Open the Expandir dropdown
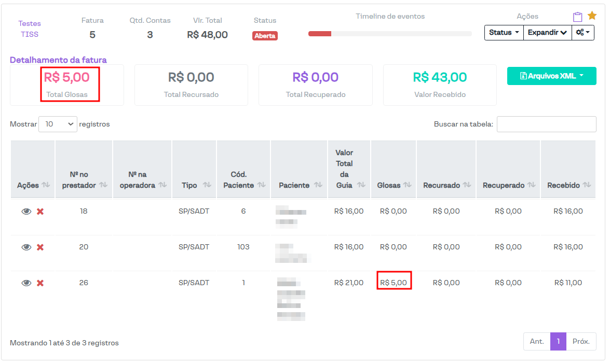The height and width of the screenshot is (364, 610). click(x=547, y=33)
